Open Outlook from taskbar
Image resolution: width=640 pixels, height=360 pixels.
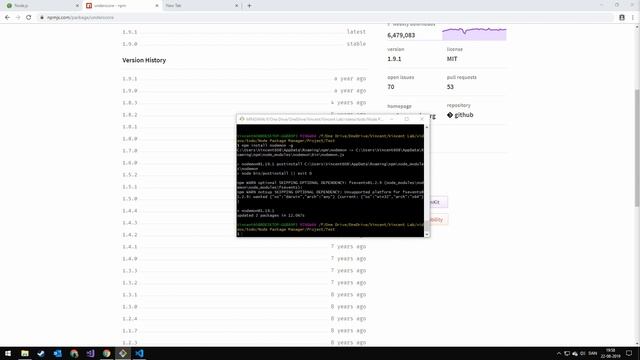(x=57, y=353)
